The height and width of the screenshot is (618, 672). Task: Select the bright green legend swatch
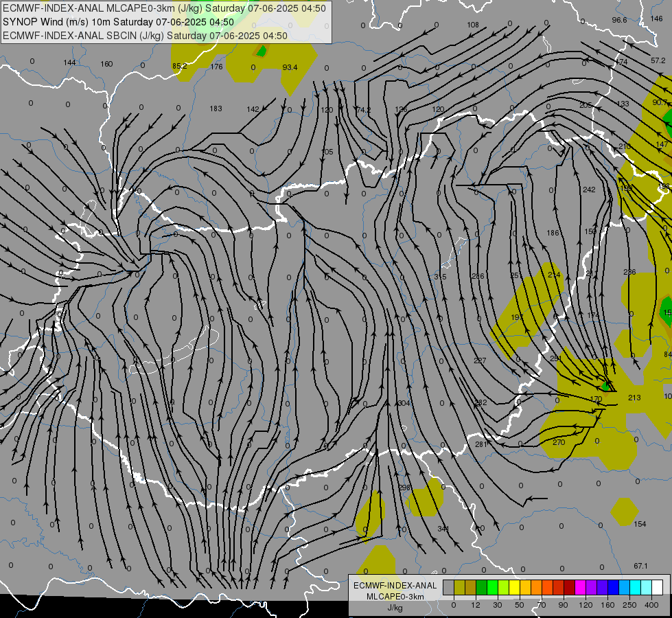point(492,587)
